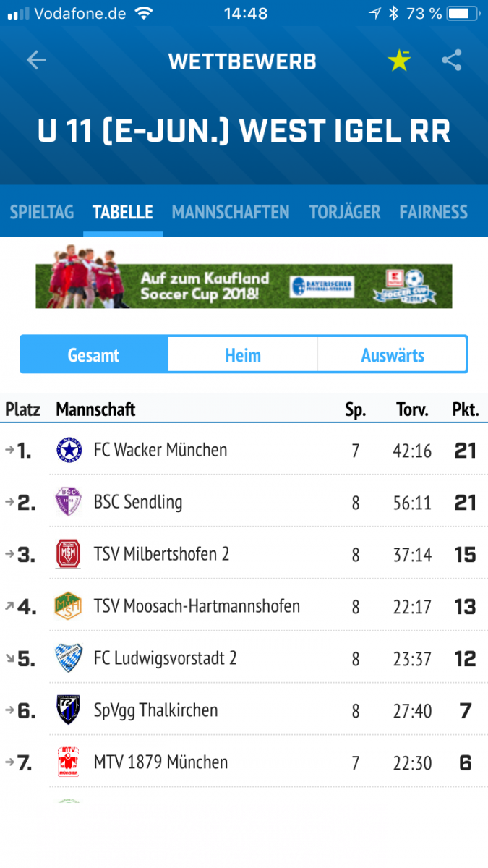Tap the BSC Sendling club logo
This screenshot has width=488, height=868.
pos(69,503)
